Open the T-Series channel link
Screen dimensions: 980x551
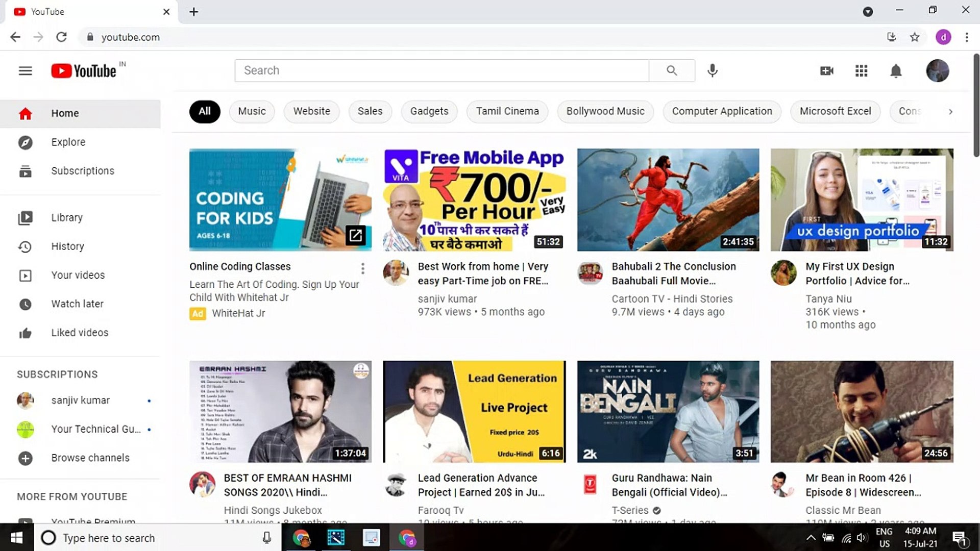tap(630, 510)
